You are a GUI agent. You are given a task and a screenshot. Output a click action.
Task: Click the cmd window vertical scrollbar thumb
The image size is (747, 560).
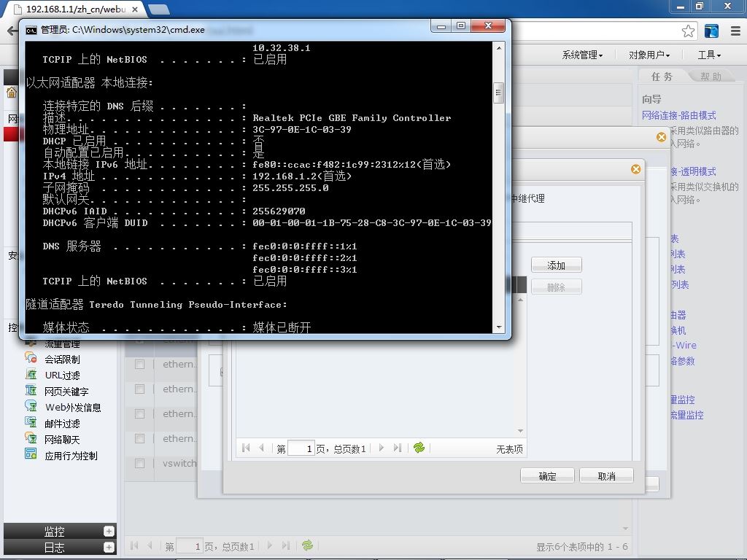pyautogui.click(x=498, y=93)
